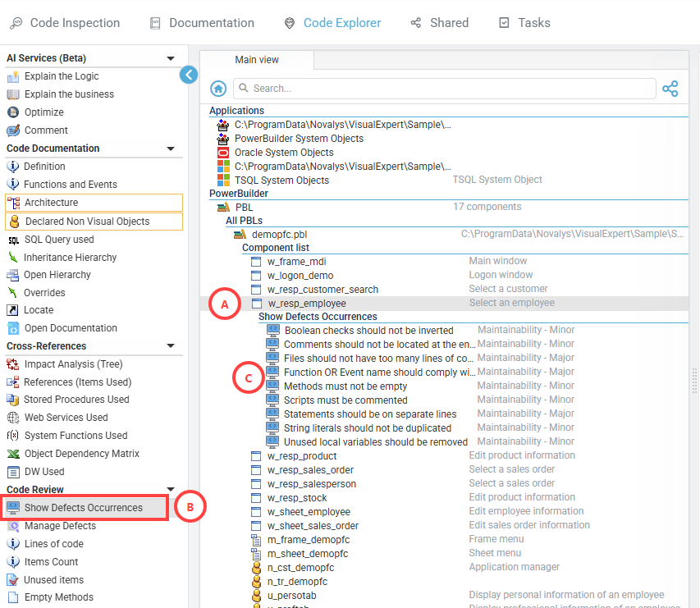Image resolution: width=700 pixels, height=608 pixels.
Task: Open Functions and Events
Action: [70, 185]
